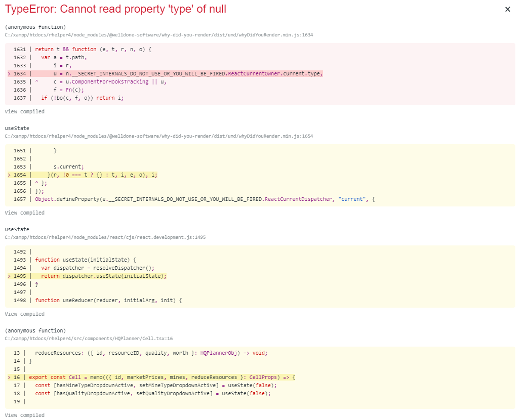Click line 1495 return dispatcher.useState
This screenshot has height=420, width=527.
(x=87, y=276)
